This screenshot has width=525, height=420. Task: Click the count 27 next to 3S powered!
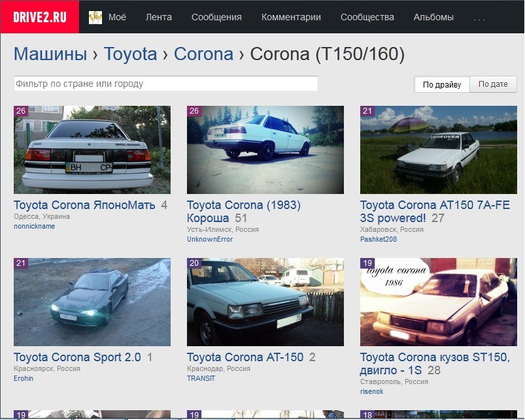[438, 218]
